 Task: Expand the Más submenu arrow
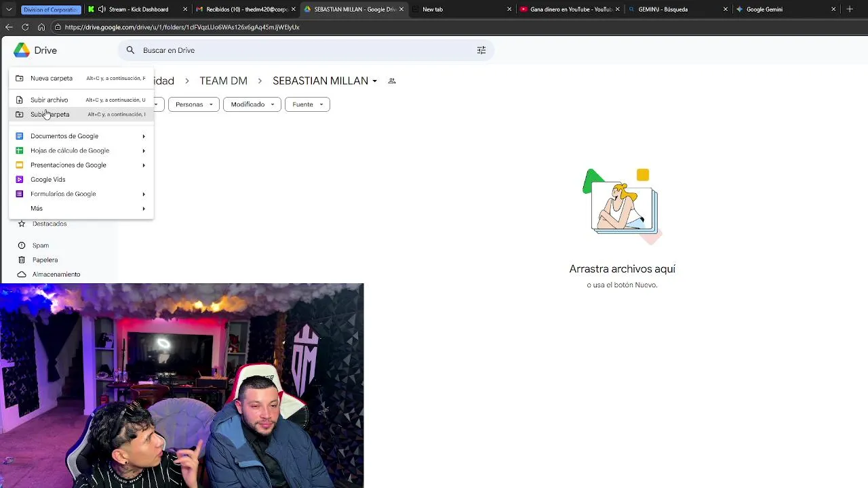pyautogui.click(x=144, y=208)
